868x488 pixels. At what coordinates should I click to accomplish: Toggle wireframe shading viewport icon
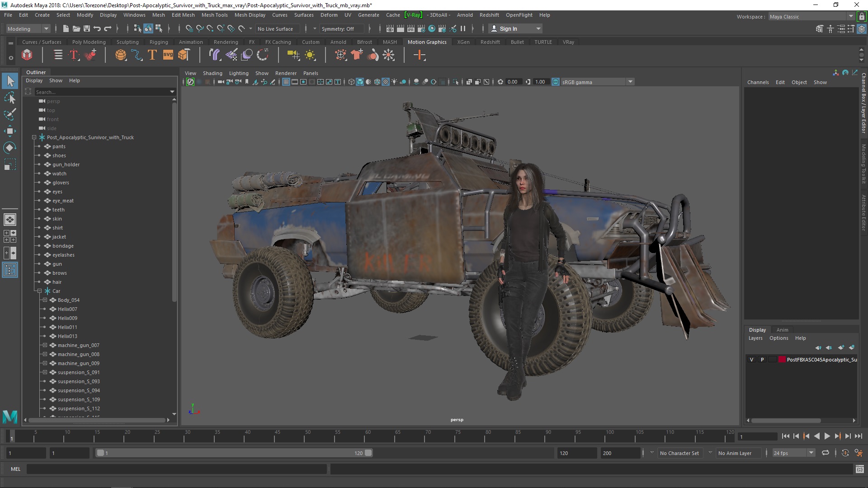[351, 82]
